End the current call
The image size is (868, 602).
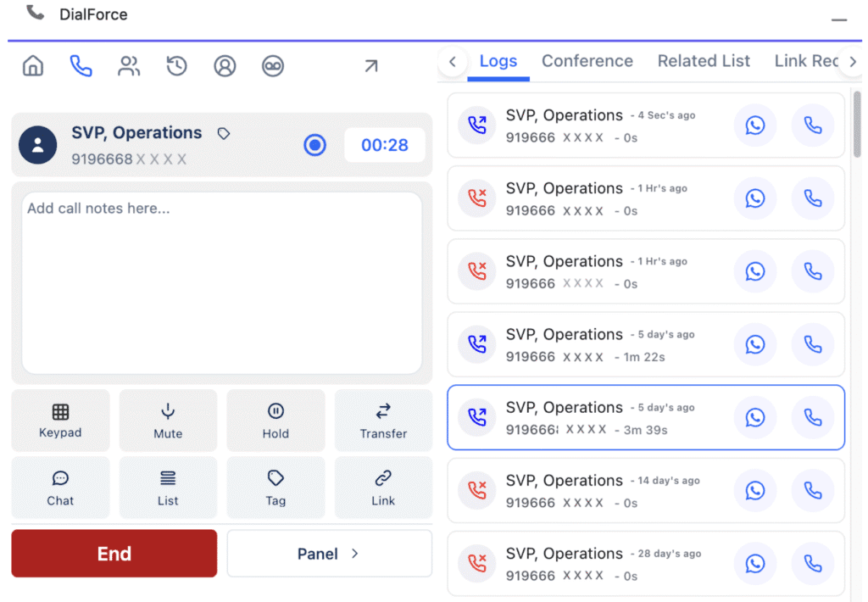click(114, 554)
